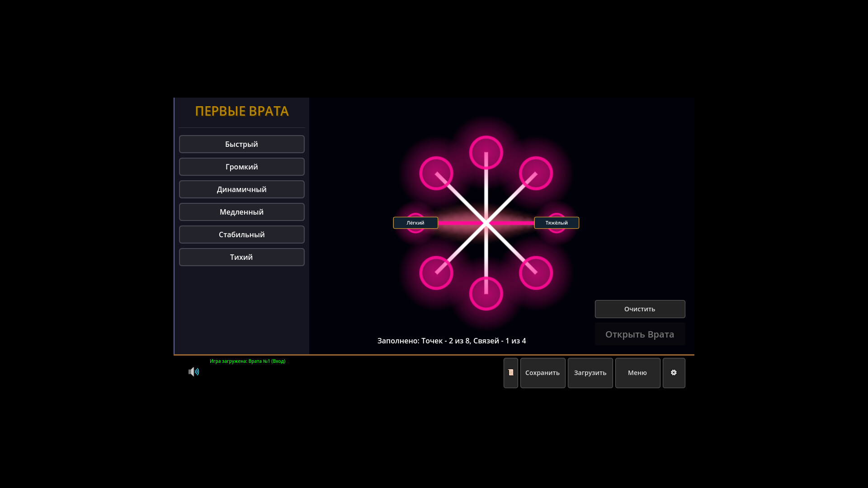Select the Тихий word option

click(242, 257)
